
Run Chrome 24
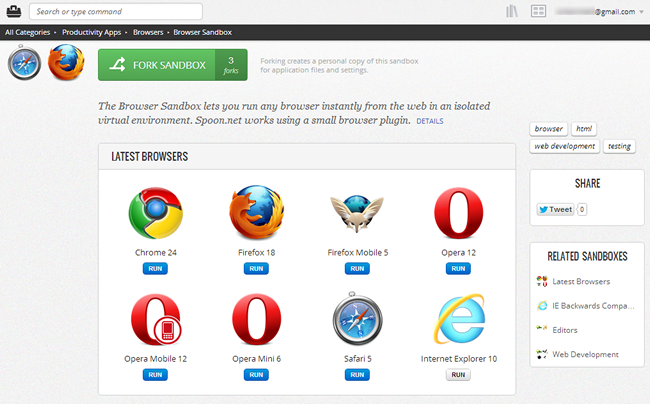155,269
